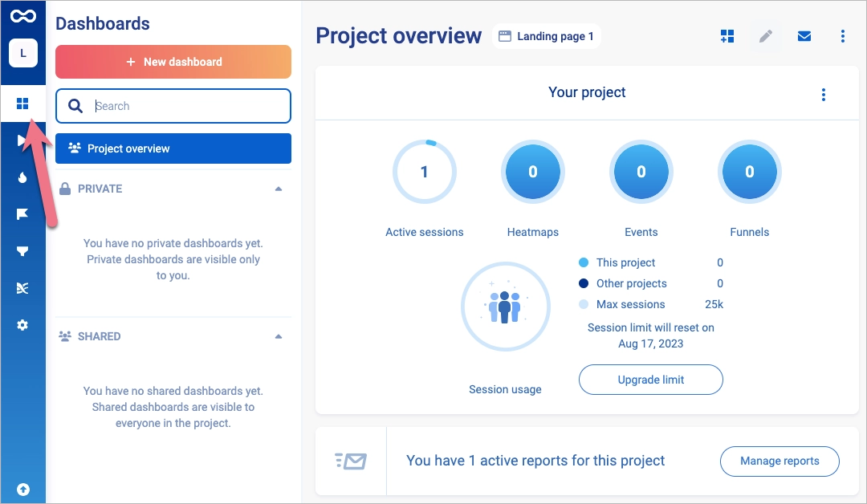Open the add-widget dashboard icon in the header
This screenshot has width=867, height=504.
click(727, 36)
